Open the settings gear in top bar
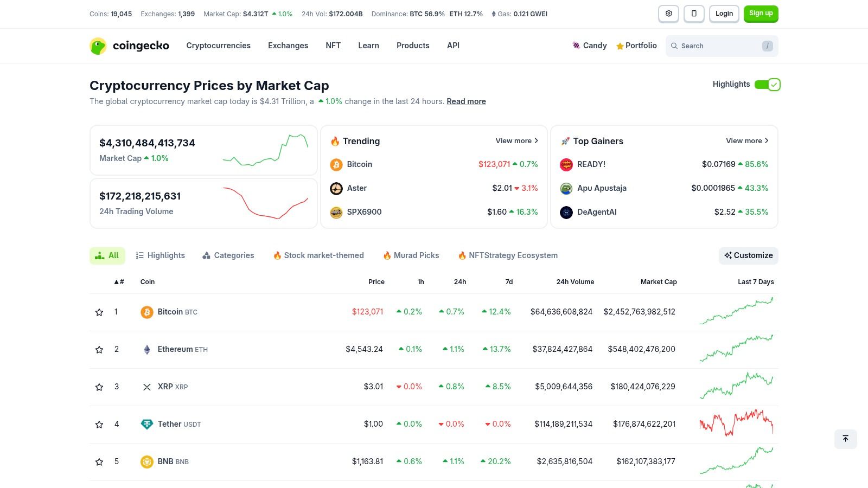The image size is (868, 488). click(x=668, y=14)
